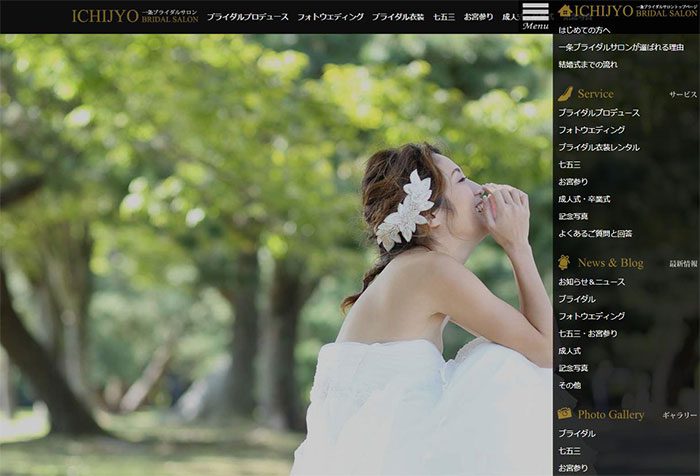Open 成人式・卒業式 link
The image size is (700, 476).
coord(584,199)
